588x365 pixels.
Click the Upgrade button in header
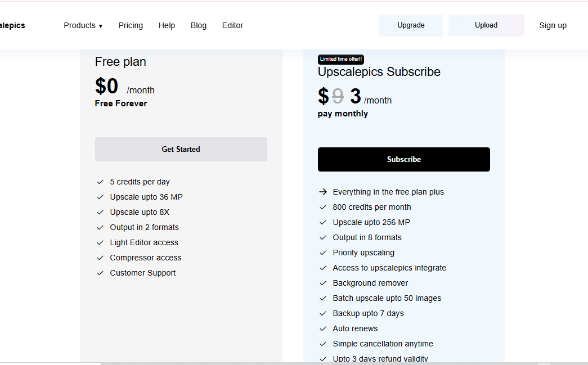411,25
